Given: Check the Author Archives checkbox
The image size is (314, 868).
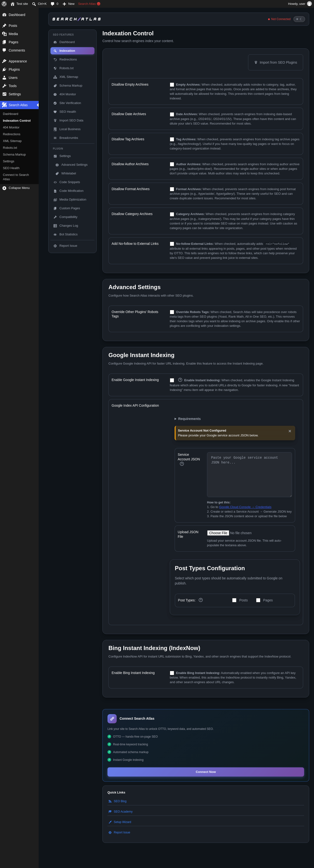Looking at the screenshot, I should (x=172, y=165).
